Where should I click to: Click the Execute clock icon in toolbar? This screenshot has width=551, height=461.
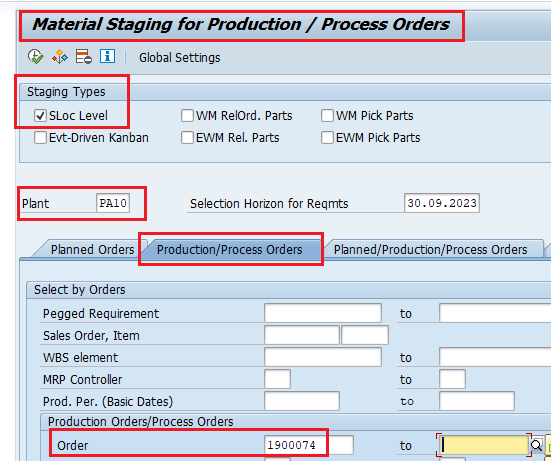pos(35,56)
